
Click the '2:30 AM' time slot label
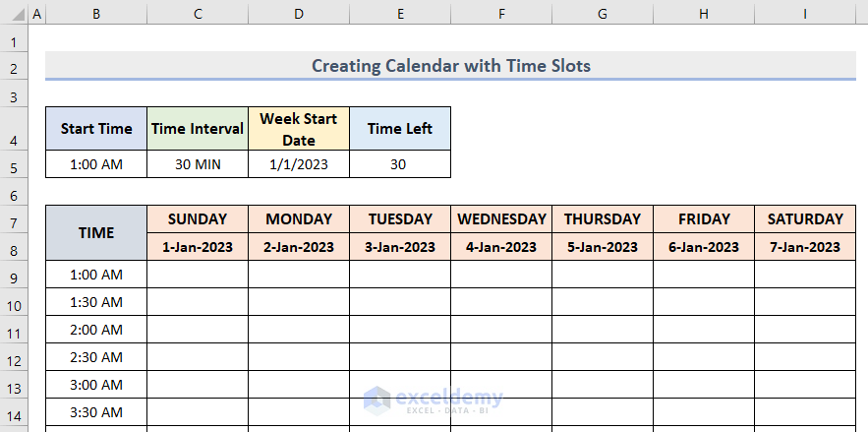[x=96, y=356]
